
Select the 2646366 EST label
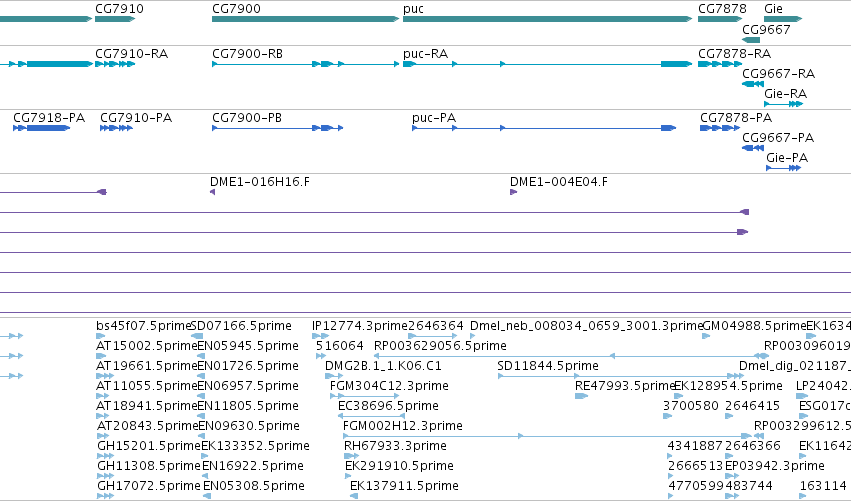coord(753,446)
